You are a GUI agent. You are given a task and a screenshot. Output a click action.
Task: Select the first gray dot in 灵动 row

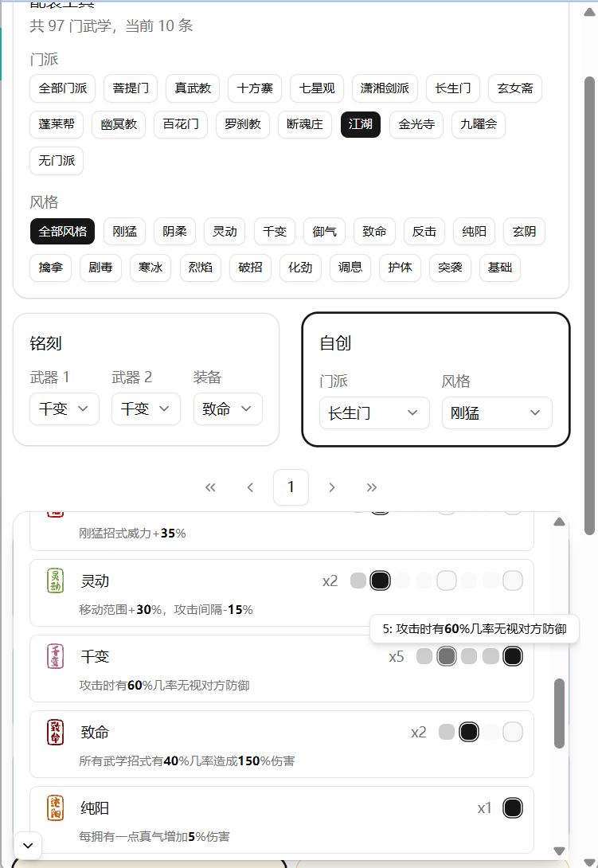[358, 581]
